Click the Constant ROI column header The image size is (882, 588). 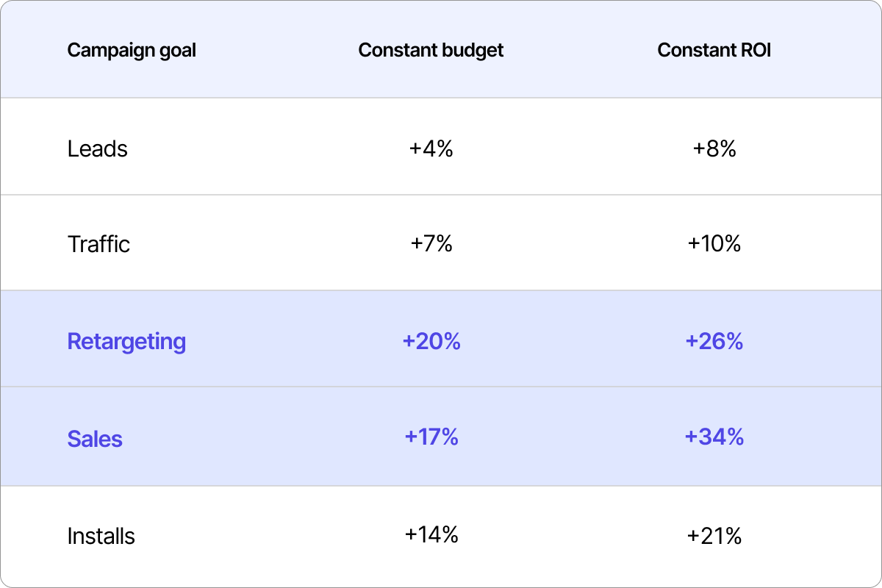[x=714, y=51]
